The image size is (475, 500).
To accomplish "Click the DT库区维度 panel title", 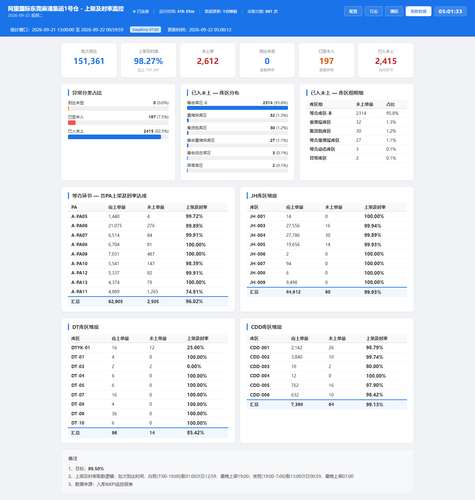I will tap(85, 327).
